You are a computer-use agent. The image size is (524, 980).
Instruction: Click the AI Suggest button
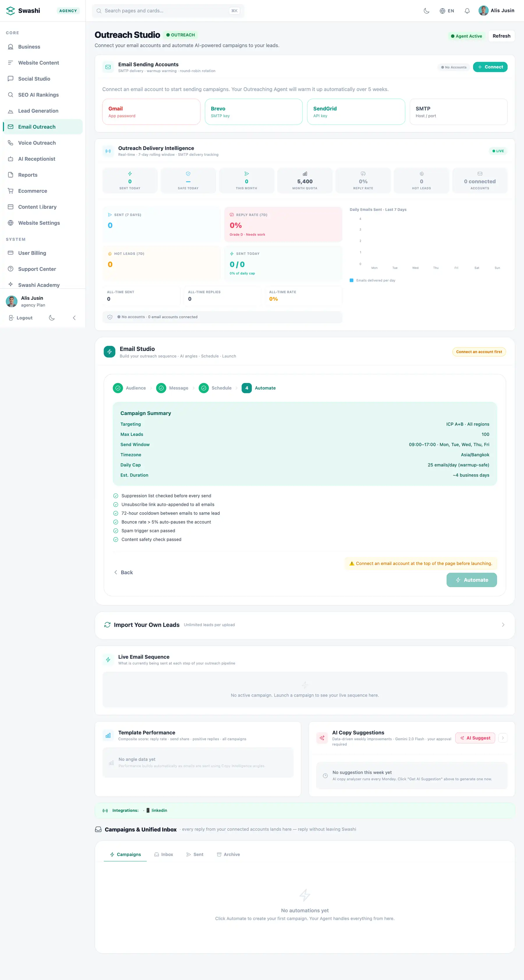pyautogui.click(x=475, y=738)
